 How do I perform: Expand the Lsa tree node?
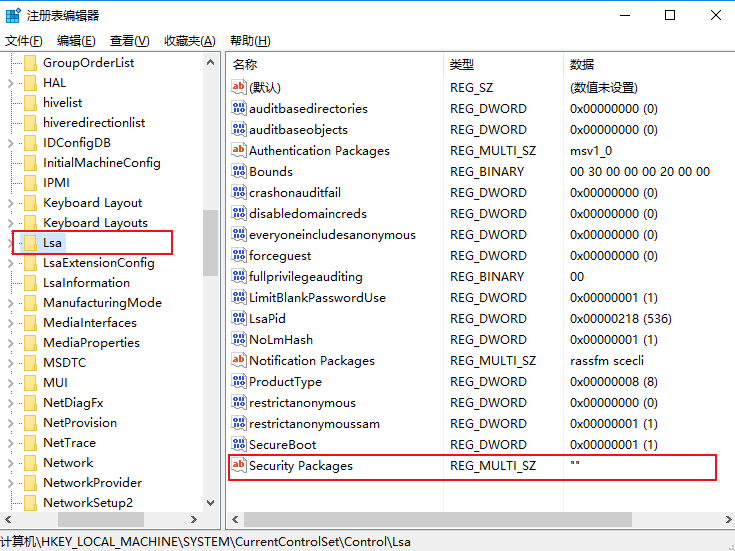click(10, 243)
